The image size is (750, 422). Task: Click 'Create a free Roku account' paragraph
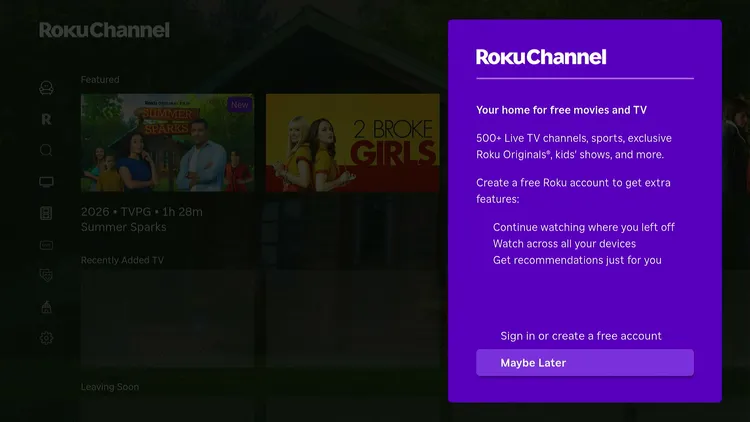[x=573, y=191]
